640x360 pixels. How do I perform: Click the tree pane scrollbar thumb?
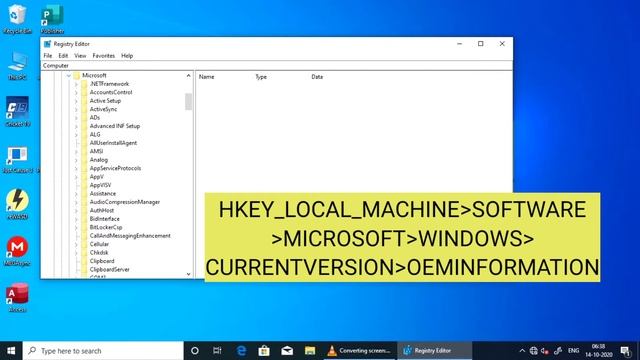[x=188, y=102]
